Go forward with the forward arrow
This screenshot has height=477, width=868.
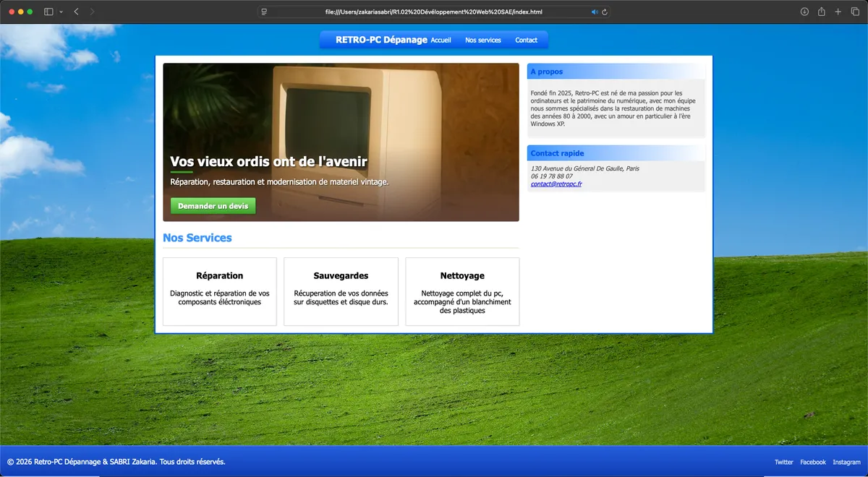(x=92, y=12)
